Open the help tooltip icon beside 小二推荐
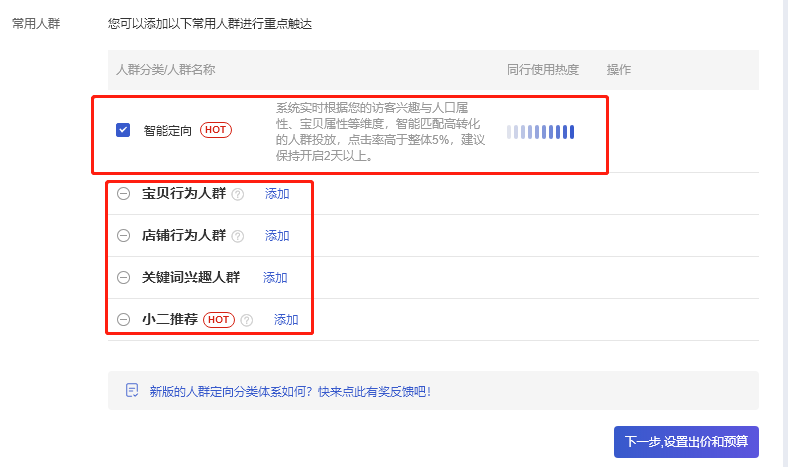Screen dimensions: 788x467 coord(247,320)
